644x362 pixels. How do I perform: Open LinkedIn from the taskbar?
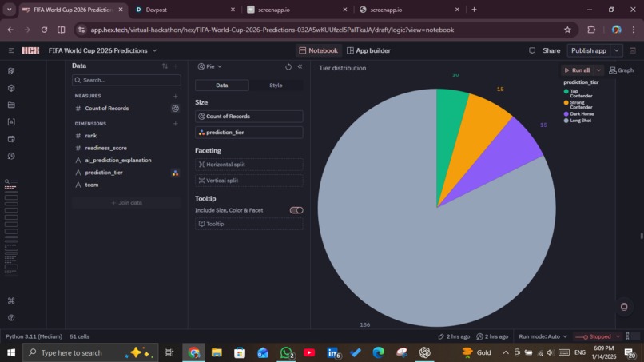click(x=333, y=352)
